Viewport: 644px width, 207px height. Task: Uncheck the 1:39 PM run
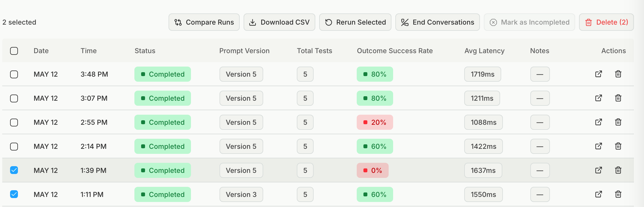click(14, 170)
